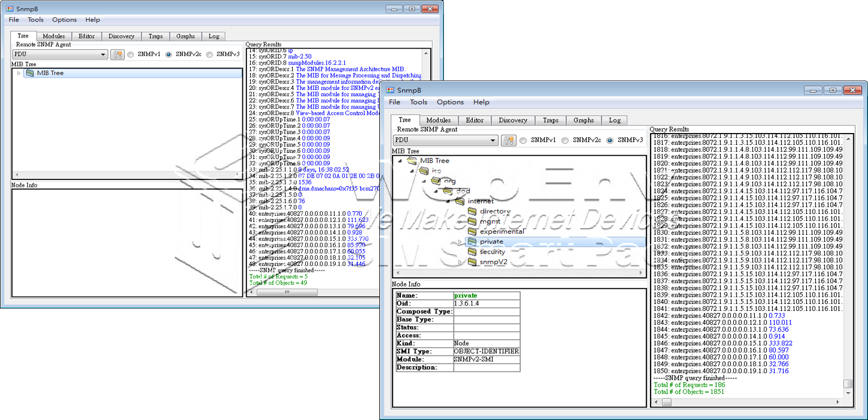Click the internet folder icon
Screen dimensions: 868x420
tap(460, 201)
